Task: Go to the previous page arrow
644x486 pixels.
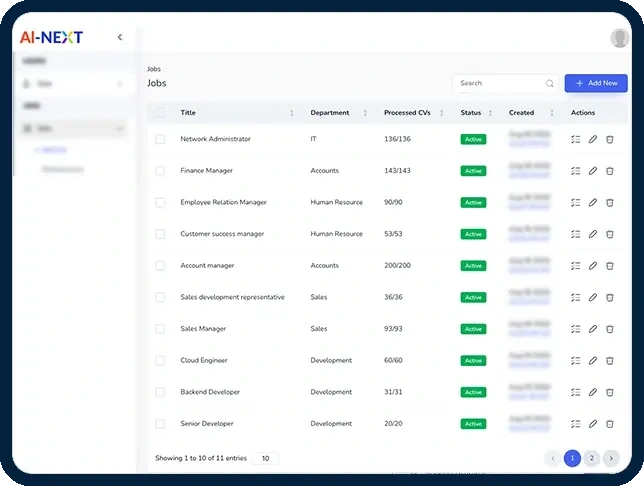Action: pos(553,458)
